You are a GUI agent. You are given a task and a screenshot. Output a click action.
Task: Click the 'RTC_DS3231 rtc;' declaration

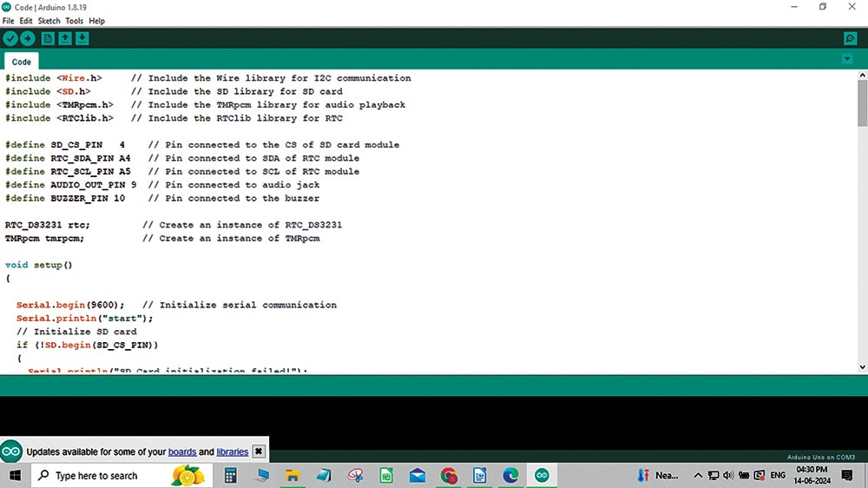click(47, 225)
